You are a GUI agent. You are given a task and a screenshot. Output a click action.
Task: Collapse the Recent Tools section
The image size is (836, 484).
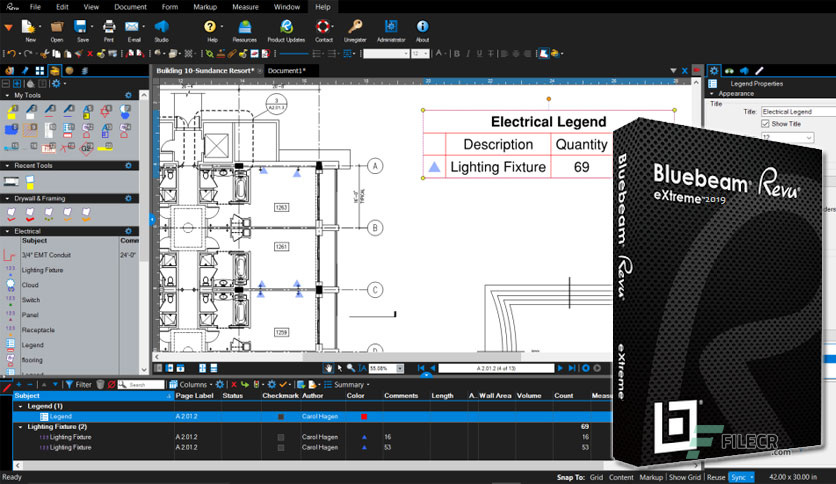(7, 166)
